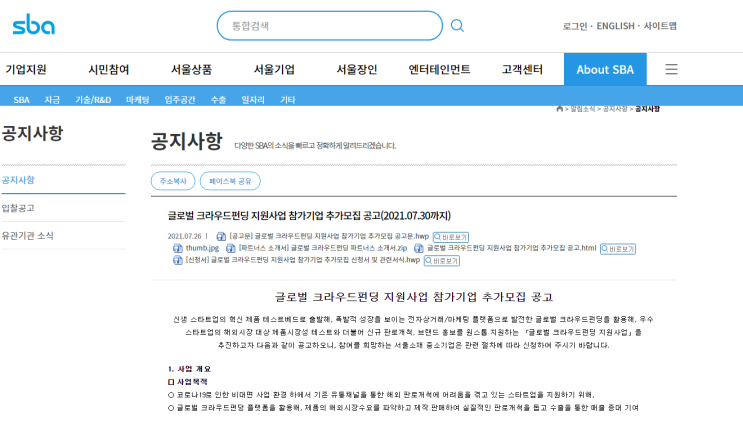Click the sba logo

pos(33,25)
